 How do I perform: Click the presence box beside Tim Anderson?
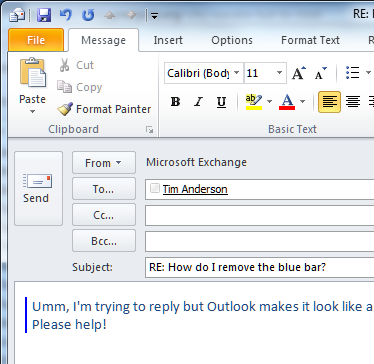coord(154,188)
